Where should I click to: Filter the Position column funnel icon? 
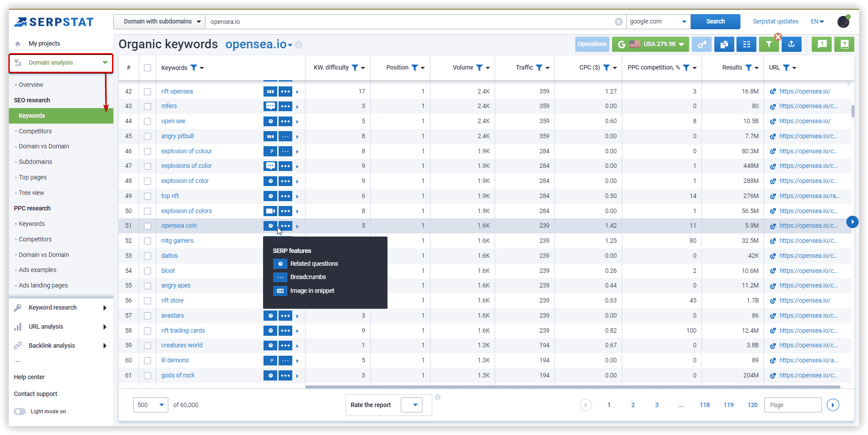point(415,68)
